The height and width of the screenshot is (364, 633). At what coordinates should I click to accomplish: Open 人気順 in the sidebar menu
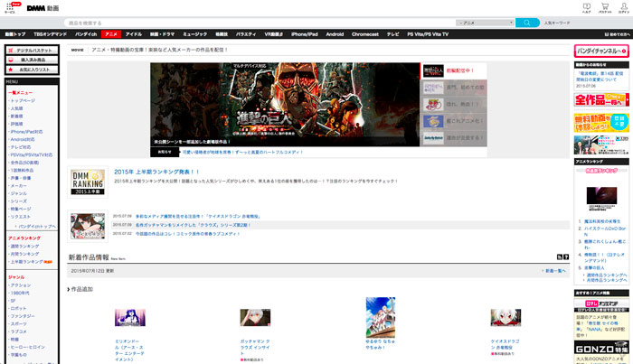(16, 108)
